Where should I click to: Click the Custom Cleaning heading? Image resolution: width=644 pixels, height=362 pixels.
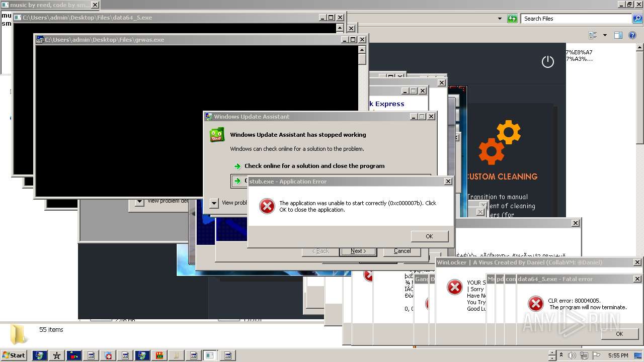tap(503, 176)
